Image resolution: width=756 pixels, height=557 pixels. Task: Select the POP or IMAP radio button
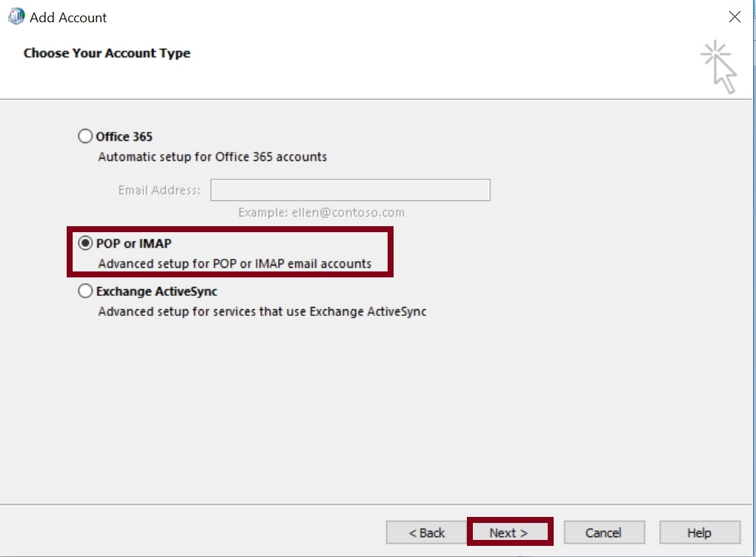coord(86,243)
